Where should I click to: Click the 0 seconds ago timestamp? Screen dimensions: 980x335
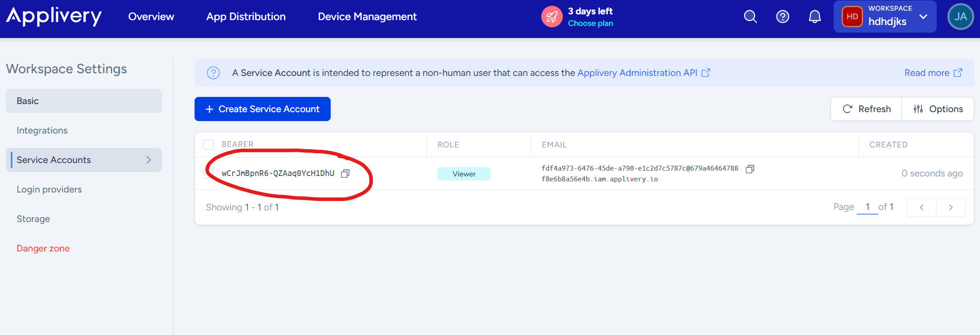coord(932,173)
